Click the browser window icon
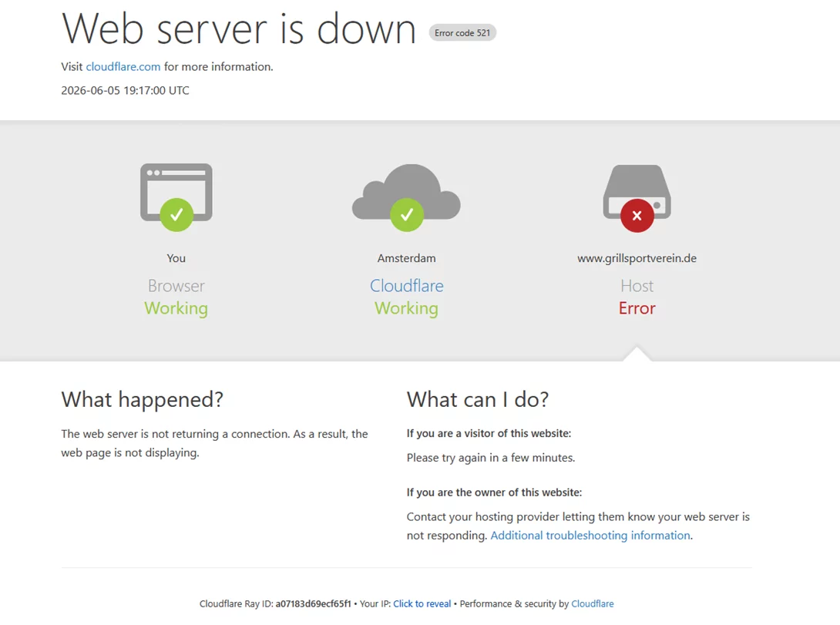This screenshot has width=840, height=625. click(176, 193)
